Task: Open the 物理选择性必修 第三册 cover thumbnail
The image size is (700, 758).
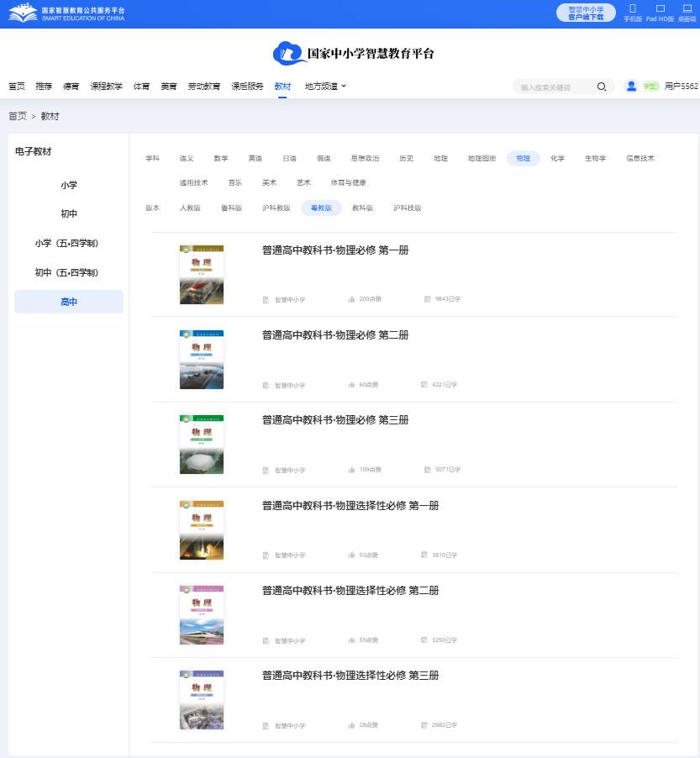Action: click(202, 699)
